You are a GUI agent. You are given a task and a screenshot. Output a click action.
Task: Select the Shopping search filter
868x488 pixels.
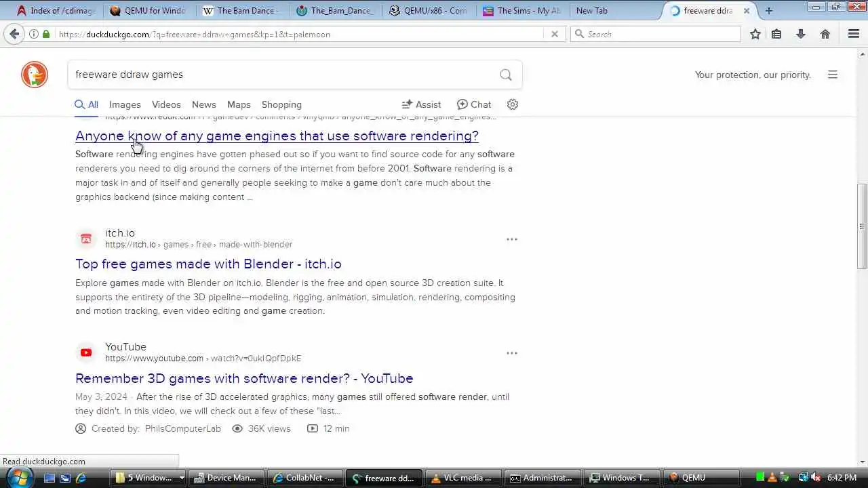[281, 104]
